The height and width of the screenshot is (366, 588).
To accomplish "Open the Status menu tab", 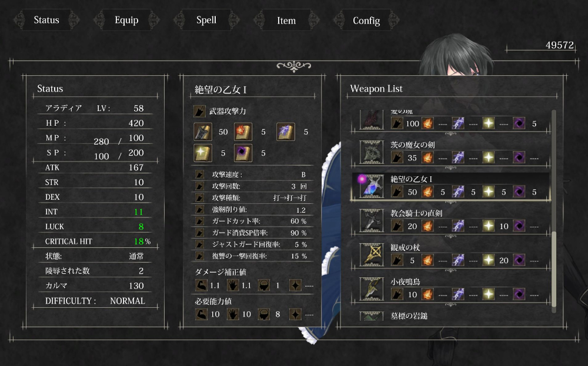I will pos(46,20).
